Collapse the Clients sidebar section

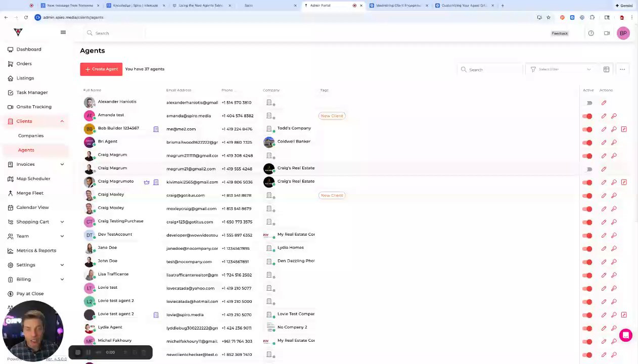coord(62,121)
